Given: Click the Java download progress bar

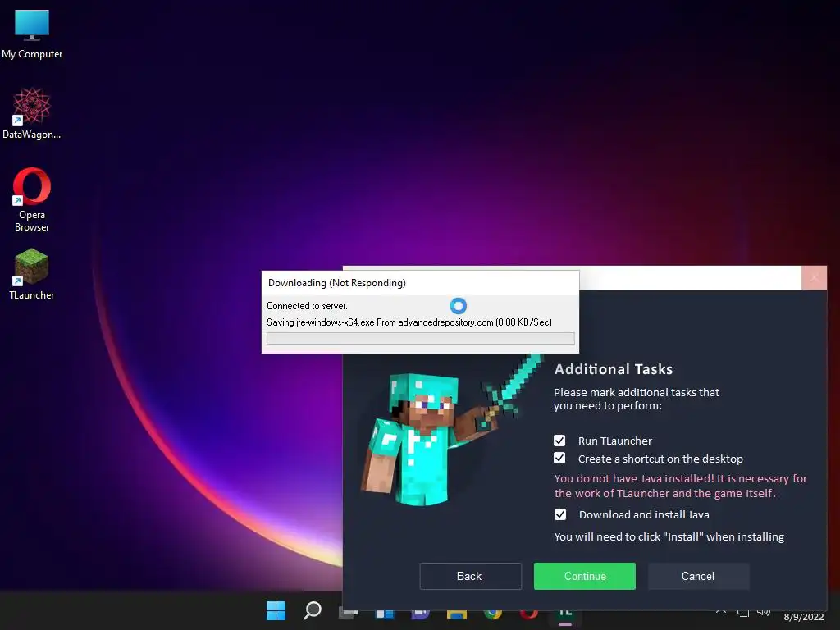Looking at the screenshot, I should tap(421, 338).
